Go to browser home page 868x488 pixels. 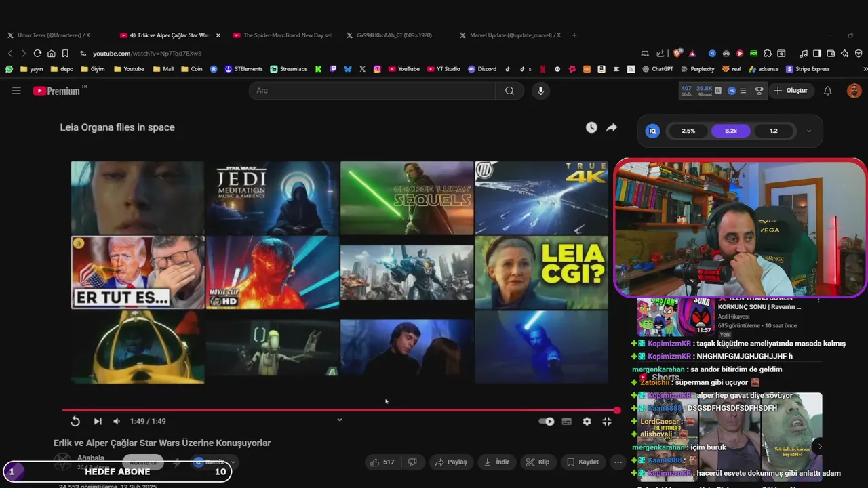[x=51, y=54]
